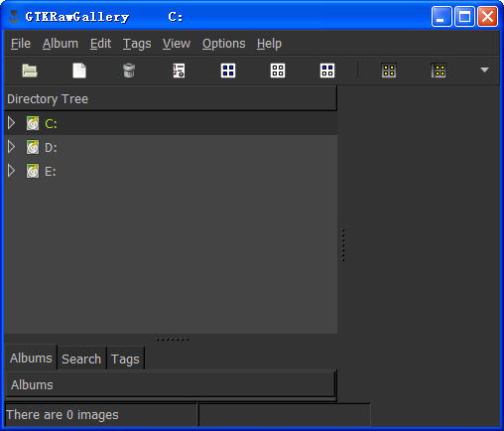Click 'There are 0 images' status text

pyautogui.click(x=63, y=415)
